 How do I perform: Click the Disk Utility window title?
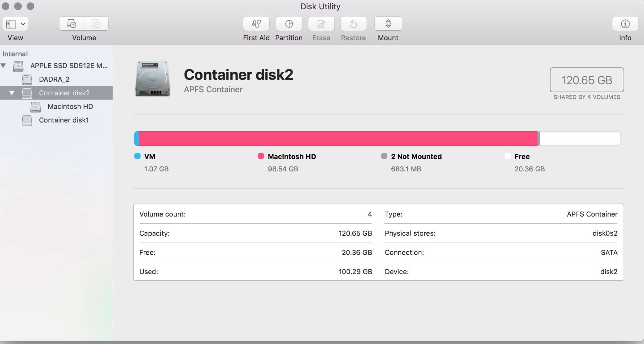pyautogui.click(x=320, y=6)
